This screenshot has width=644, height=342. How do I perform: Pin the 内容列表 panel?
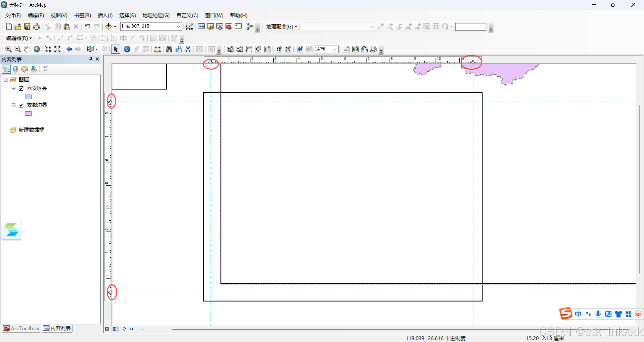(x=91, y=59)
